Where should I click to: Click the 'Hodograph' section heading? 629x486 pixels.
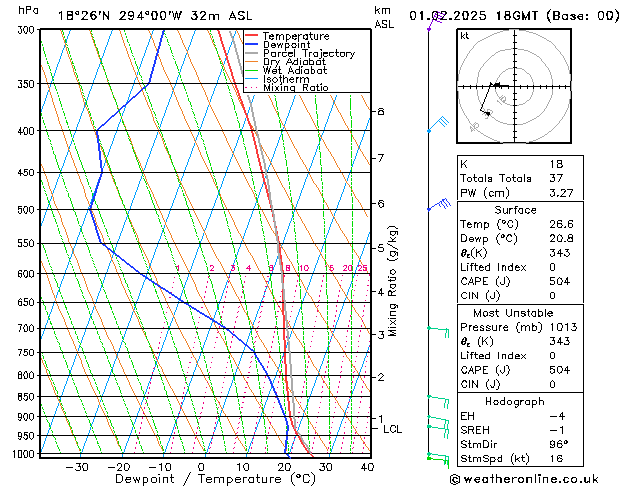click(515, 402)
